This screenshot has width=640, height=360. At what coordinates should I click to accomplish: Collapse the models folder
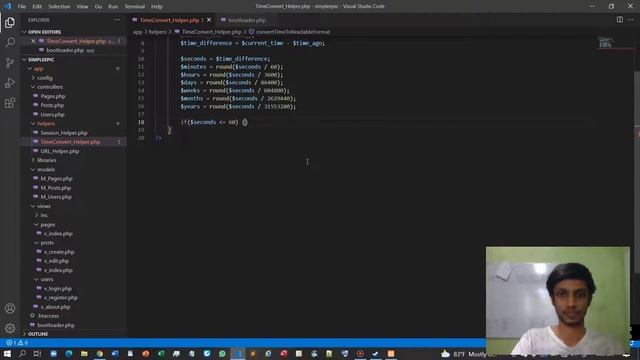[33, 169]
